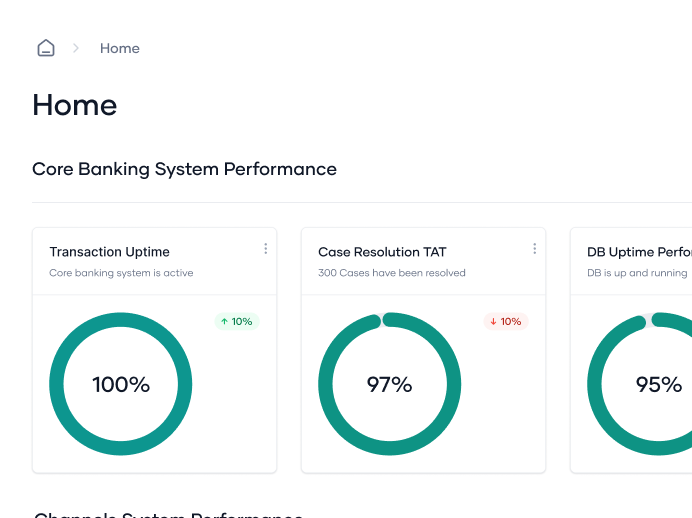Click the breadcrumb chevron separator
This screenshot has height=518, width=692.
click(75, 48)
